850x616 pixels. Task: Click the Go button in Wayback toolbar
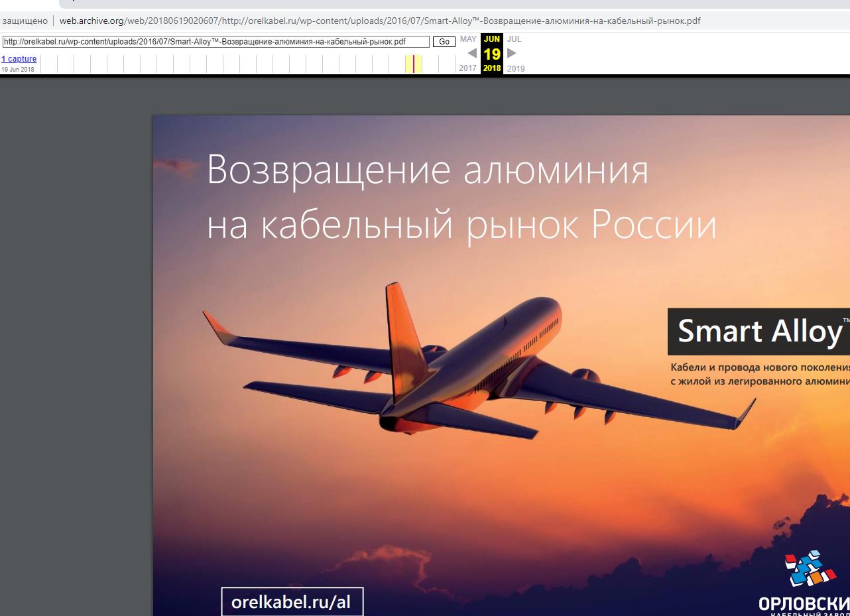point(444,42)
